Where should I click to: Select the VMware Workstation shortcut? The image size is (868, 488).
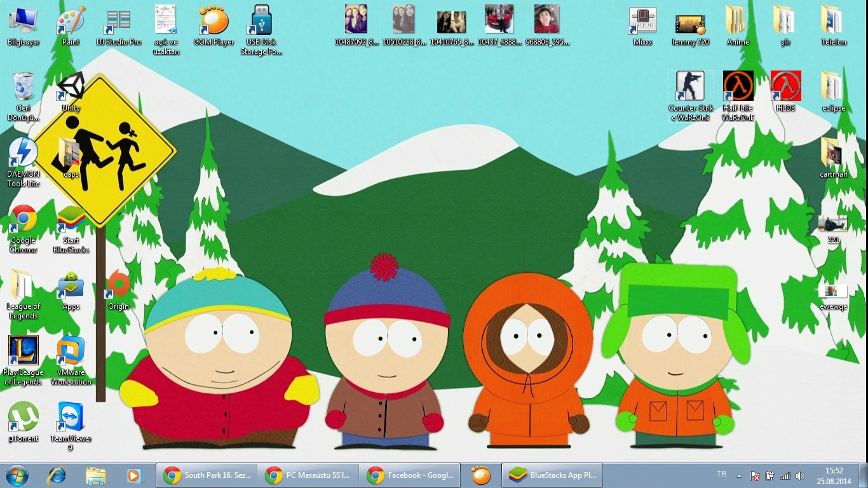click(71, 361)
